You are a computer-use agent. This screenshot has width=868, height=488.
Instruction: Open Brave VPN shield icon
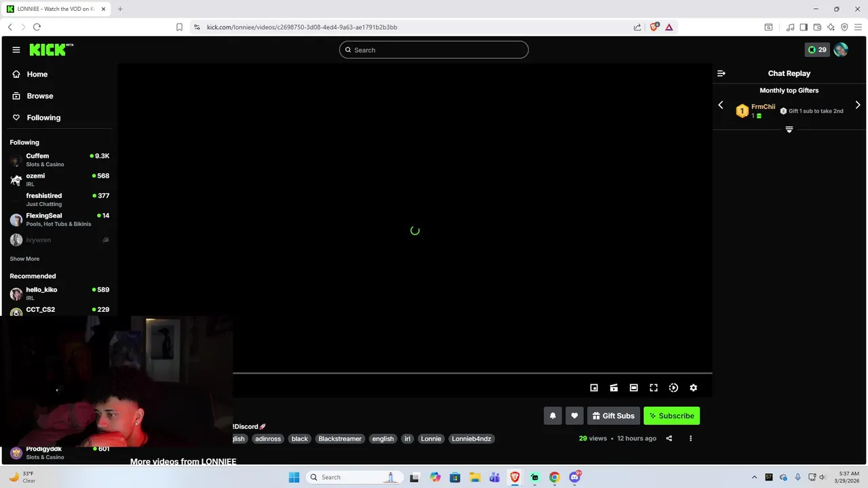844,27
